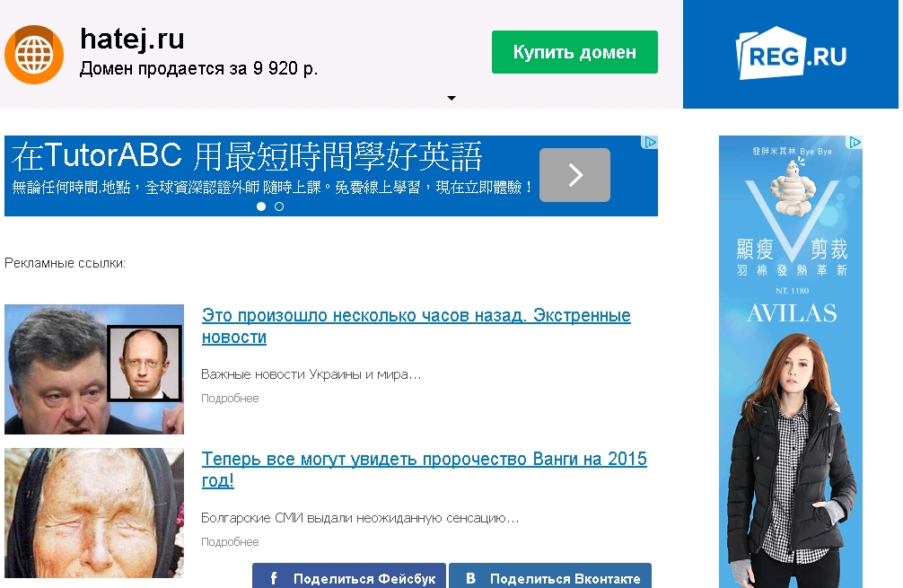Click 'Подробнее' under the Bulgarian media item
This screenshot has width=903, height=588.
point(230,542)
